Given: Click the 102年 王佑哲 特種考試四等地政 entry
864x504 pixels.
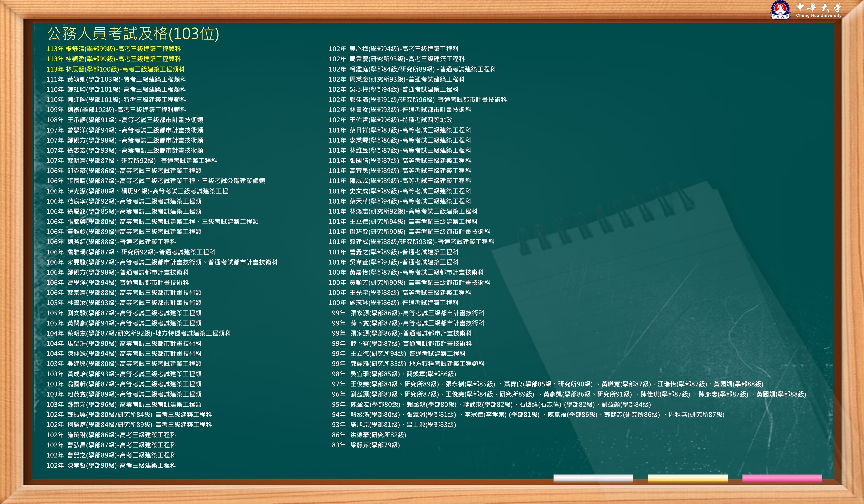Looking at the screenshot, I should coord(390,120).
